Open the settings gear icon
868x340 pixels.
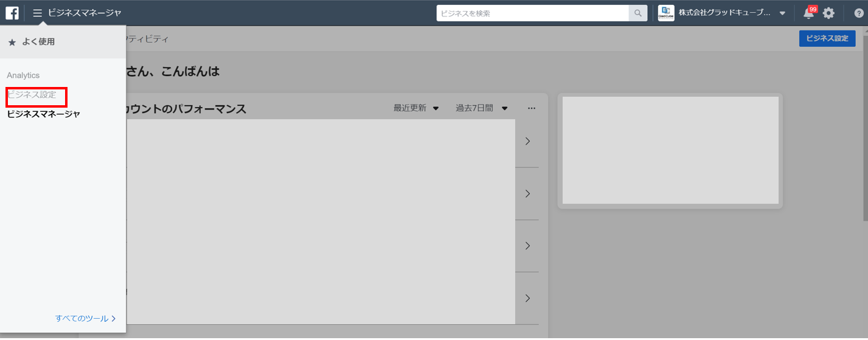(828, 13)
